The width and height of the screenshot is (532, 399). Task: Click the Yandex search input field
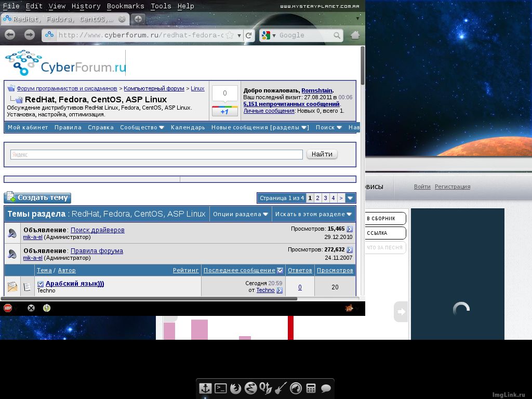point(156,154)
